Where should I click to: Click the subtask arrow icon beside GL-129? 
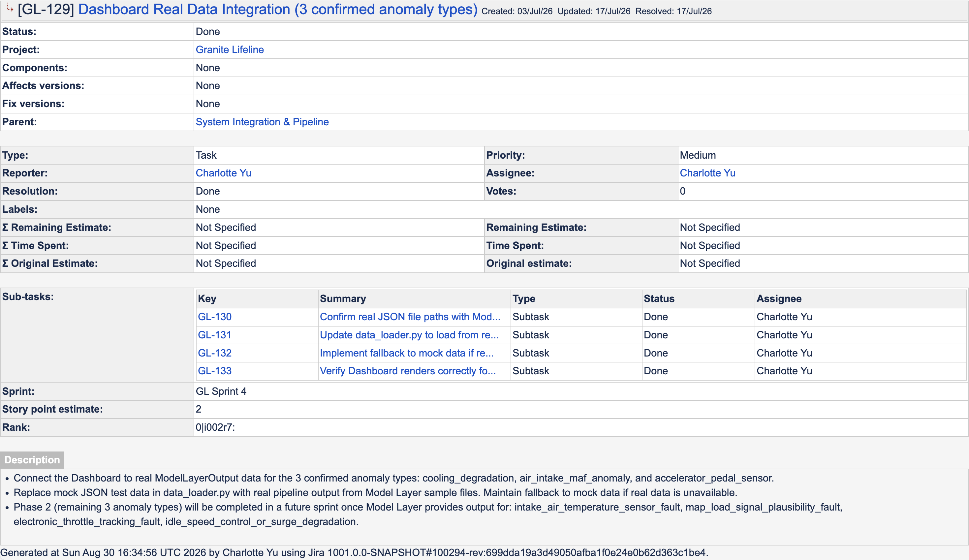click(x=10, y=8)
